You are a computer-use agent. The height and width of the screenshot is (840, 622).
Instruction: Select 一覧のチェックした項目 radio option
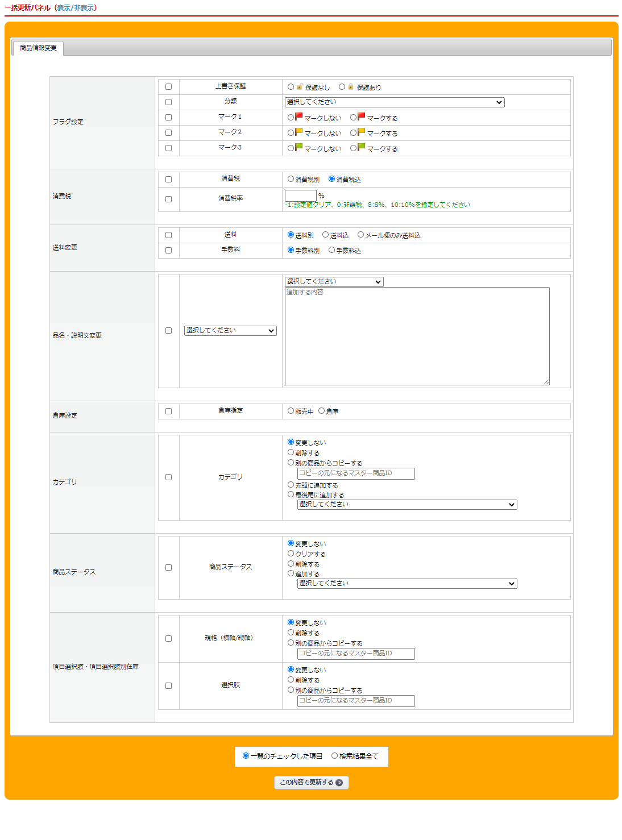point(246,756)
